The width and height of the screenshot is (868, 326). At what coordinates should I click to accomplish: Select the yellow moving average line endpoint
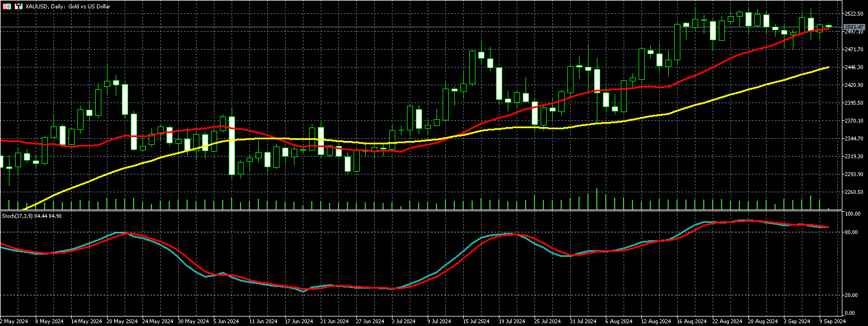[828, 67]
